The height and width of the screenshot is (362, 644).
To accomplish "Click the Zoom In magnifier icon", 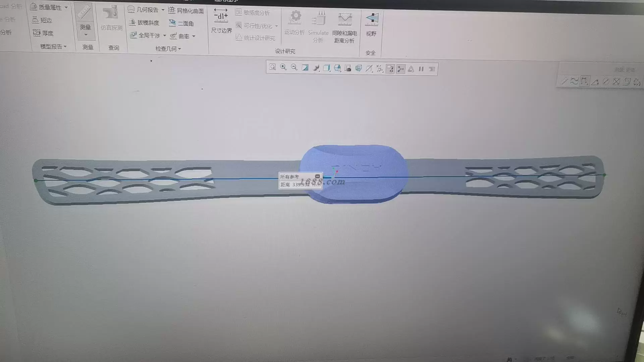I will click(283, 67).
